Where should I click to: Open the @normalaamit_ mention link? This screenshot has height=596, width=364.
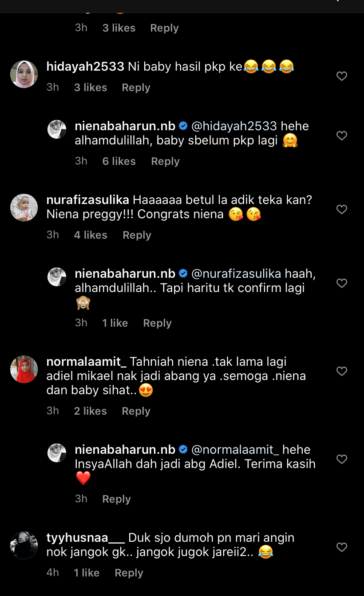tap(235, 450)
